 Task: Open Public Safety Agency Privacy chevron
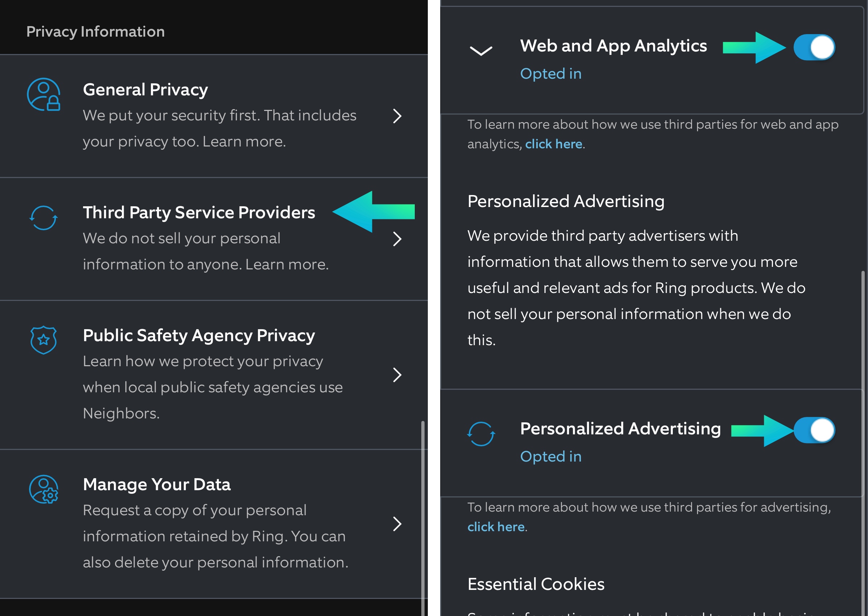tap(397, 375)
